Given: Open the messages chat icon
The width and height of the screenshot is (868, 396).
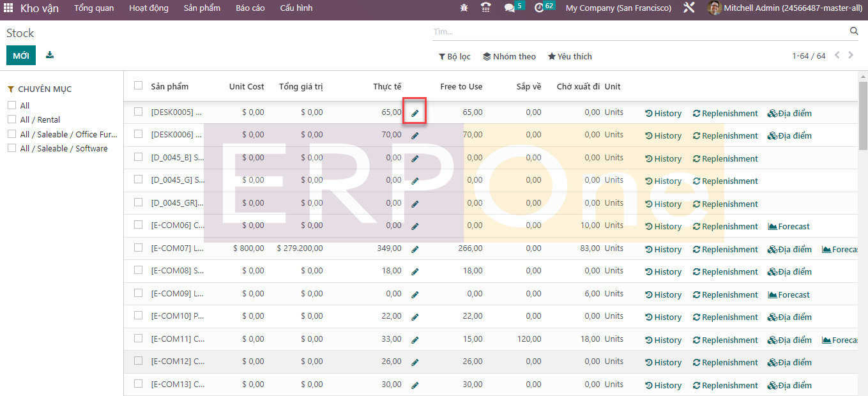Looking at the screenshot, I should (x=509, y=8).
